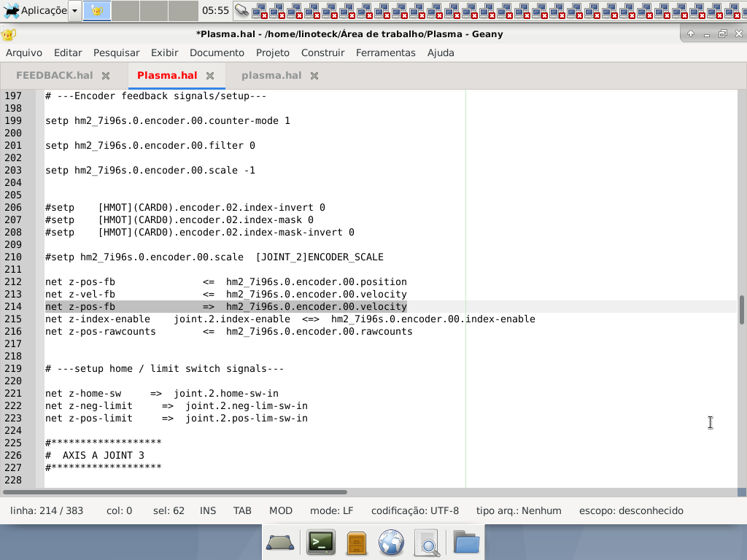Click "hm2_7i96s.0.encoder.00.rawcounts" in the editor
Image resolution: width=747 pixels, height=560 pixels.
click(320, 332)
